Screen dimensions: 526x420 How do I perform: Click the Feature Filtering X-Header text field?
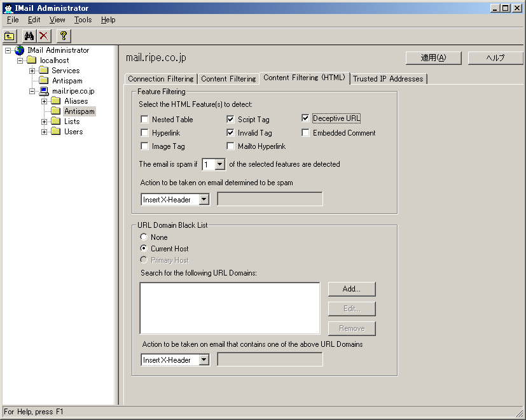pyautogui.click(x=270, y=199)
